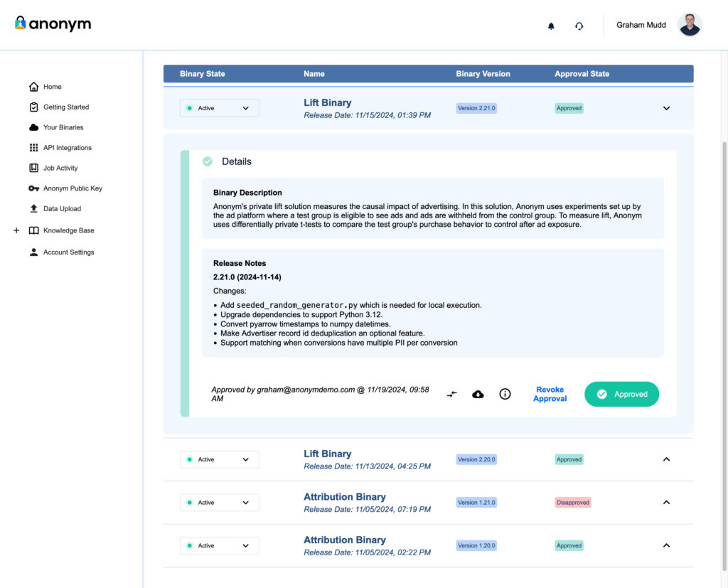The image size is (728, 588).
Task: Click Your Binaries cloud icon
Action: pos(33,127)
